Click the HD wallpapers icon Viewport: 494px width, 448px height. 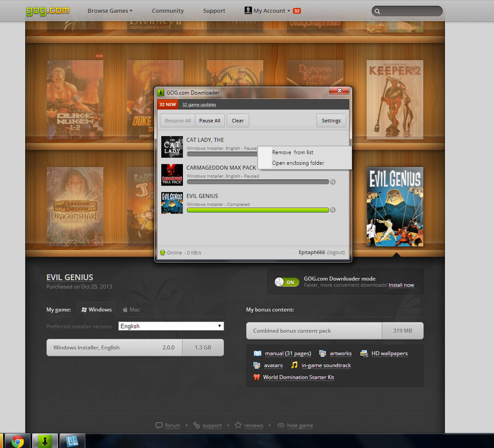click(364, 353)
